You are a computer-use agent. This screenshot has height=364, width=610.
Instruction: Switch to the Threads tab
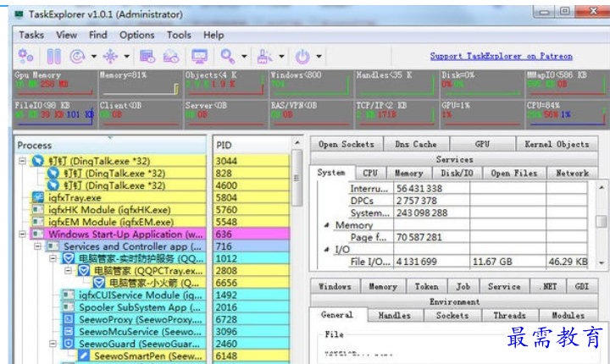509,315
